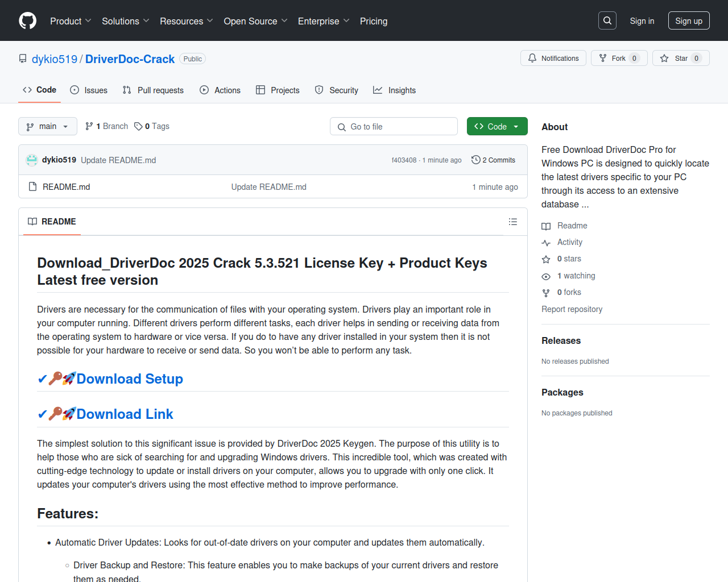Click the eye icon beside 1 watching

546,276
